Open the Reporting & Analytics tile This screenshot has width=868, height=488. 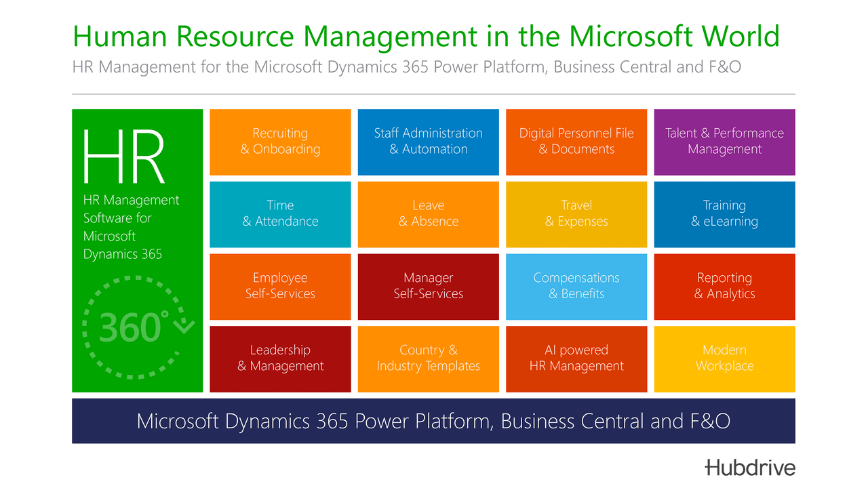pos(724,287)
